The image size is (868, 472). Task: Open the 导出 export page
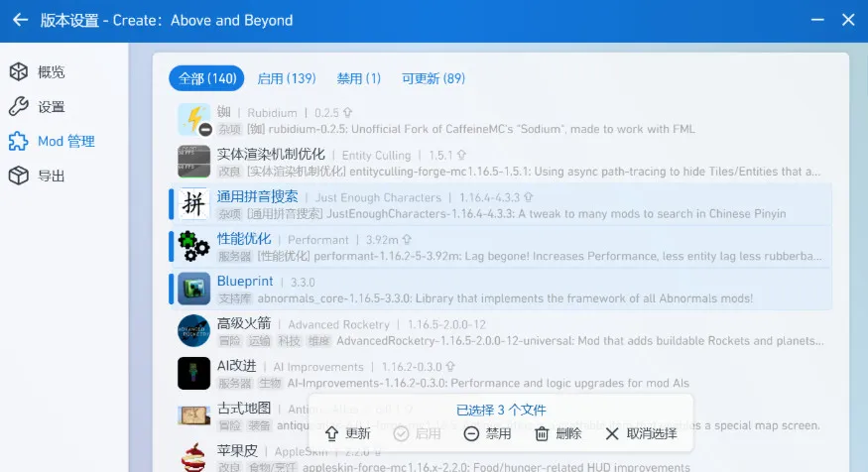click(50, 177)
